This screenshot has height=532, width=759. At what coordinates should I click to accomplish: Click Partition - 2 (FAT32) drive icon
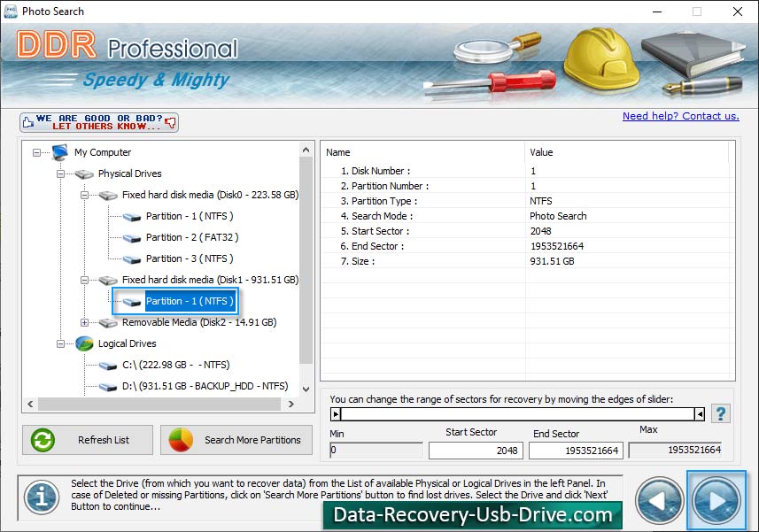tap(132, 238)
